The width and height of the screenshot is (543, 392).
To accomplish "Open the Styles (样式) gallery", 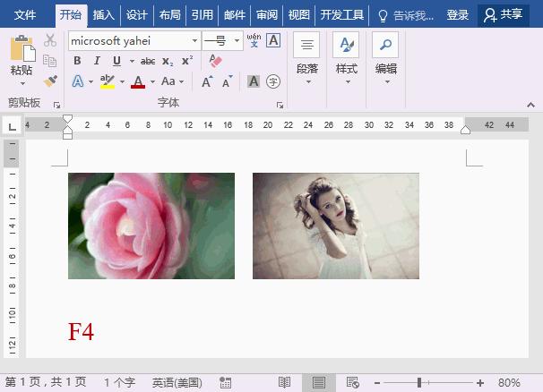I will (x=347, y=58).
